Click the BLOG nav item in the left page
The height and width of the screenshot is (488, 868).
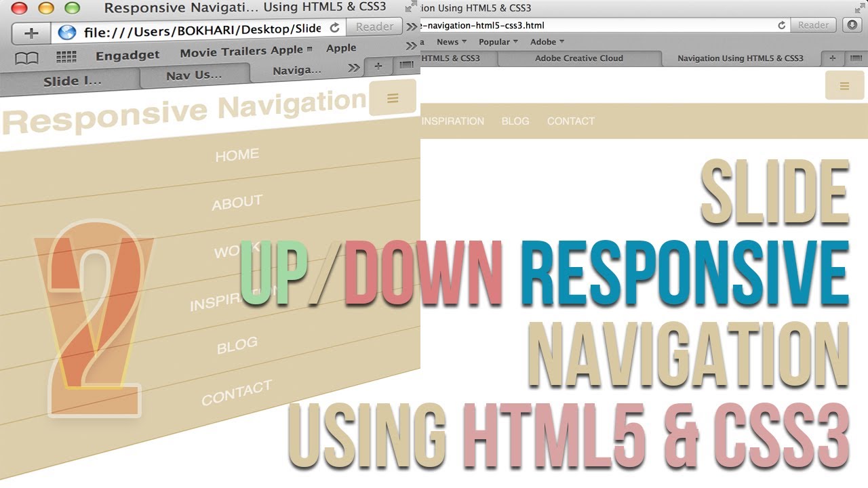[x=237, y=344]
